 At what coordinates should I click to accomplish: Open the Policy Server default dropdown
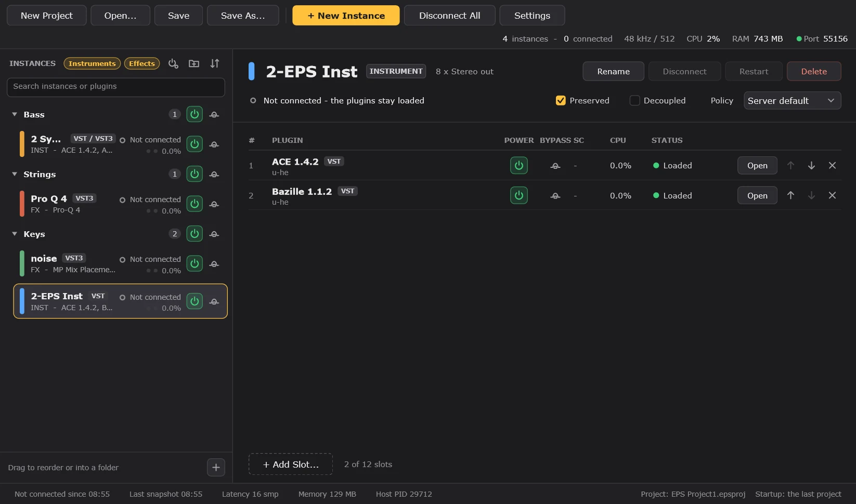(792, 100)
